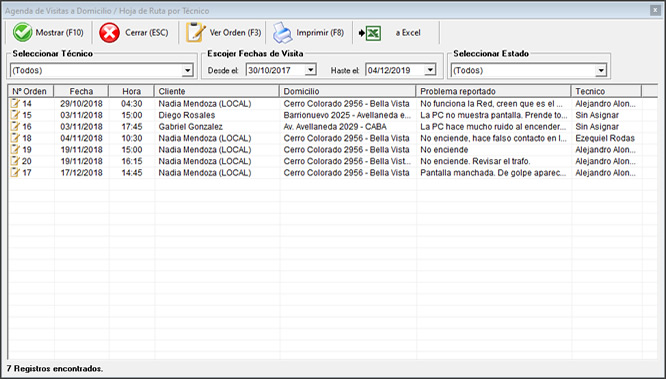Image resolution: width=666 pixels, height=380 pixels.
Task: Click 'Sin Asignar' technician for order 15
Action: click(x=597, y=115)
